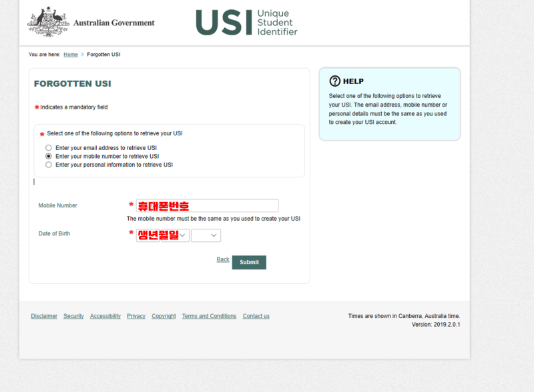This screenshot has height=392, width=534.
Task: Open the Contact us footer link
Action: coord(256,316)
